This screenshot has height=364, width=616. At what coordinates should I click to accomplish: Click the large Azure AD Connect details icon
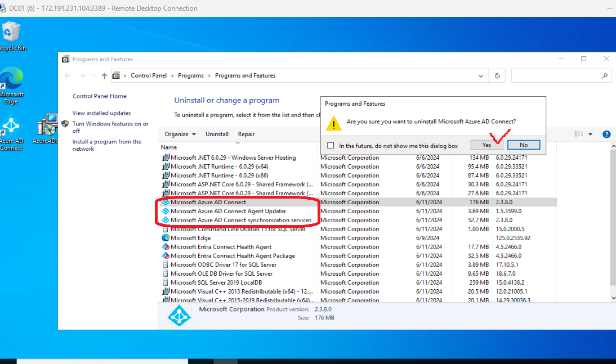click(x=179, y=316)
